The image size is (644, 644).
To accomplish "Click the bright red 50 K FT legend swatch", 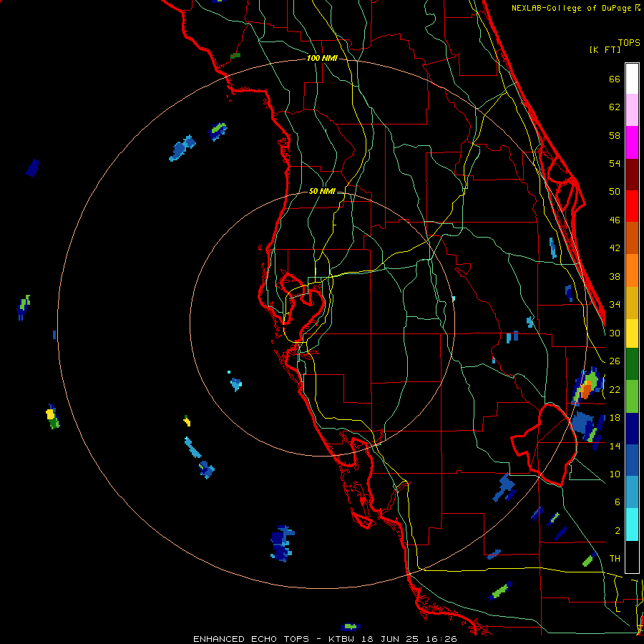I will click(632, 206).
